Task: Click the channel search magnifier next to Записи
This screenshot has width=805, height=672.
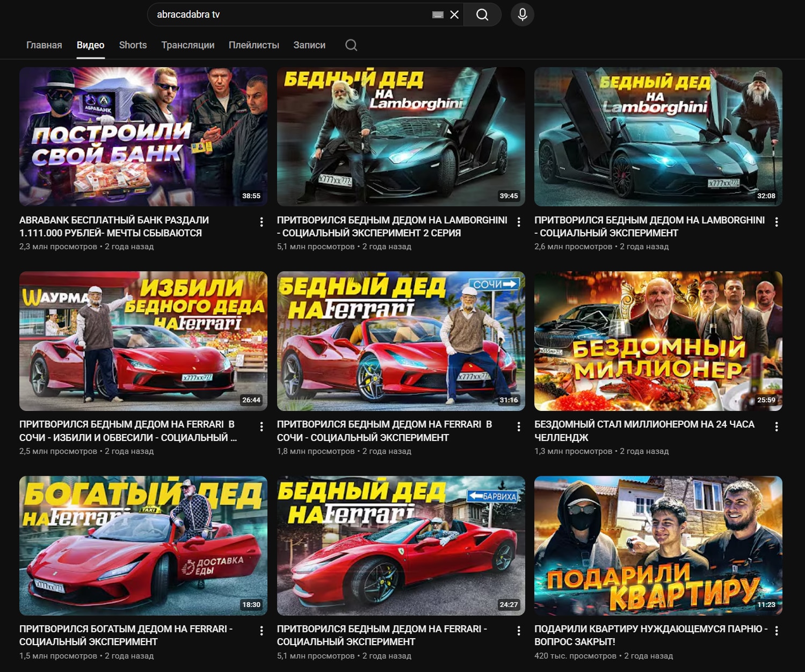Action: (351, 45)
